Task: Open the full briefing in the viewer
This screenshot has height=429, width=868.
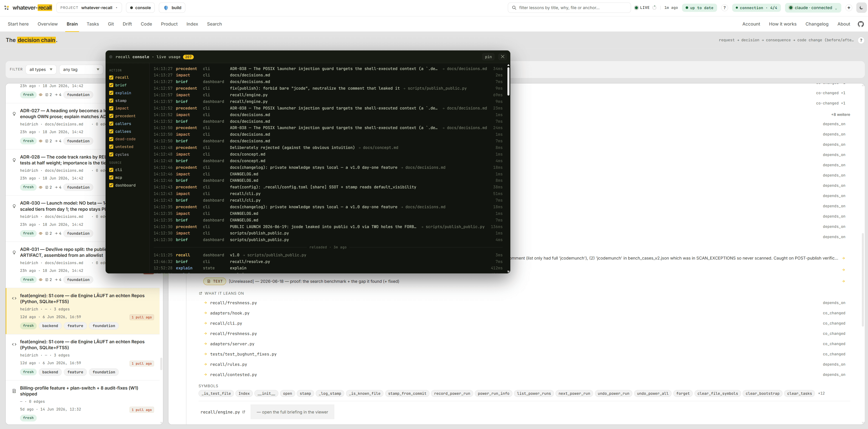Action: [292, 412]
